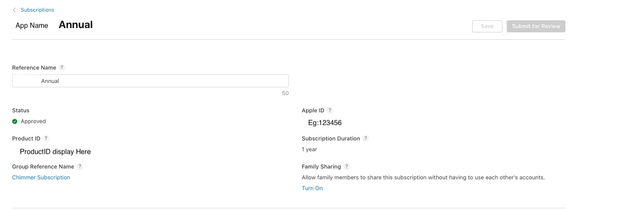
Task: Click the back chevron beside Subscriptions
Action: coord(14,10)
